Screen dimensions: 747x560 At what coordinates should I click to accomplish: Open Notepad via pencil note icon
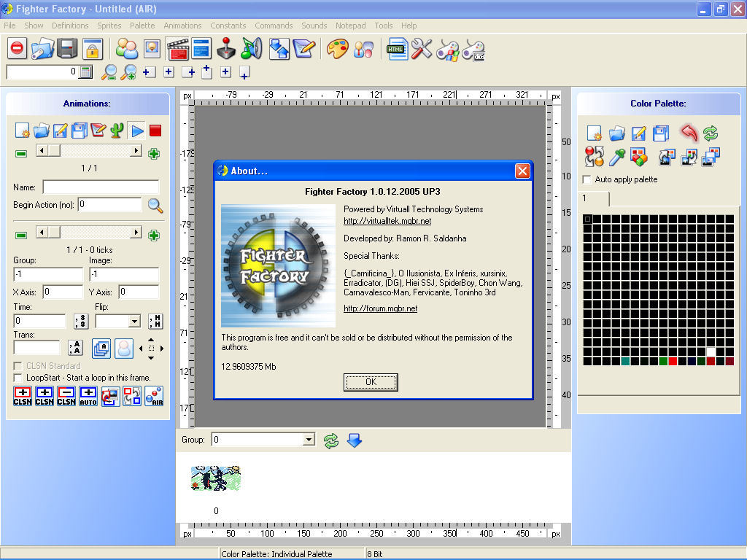[x=304, y=48]
